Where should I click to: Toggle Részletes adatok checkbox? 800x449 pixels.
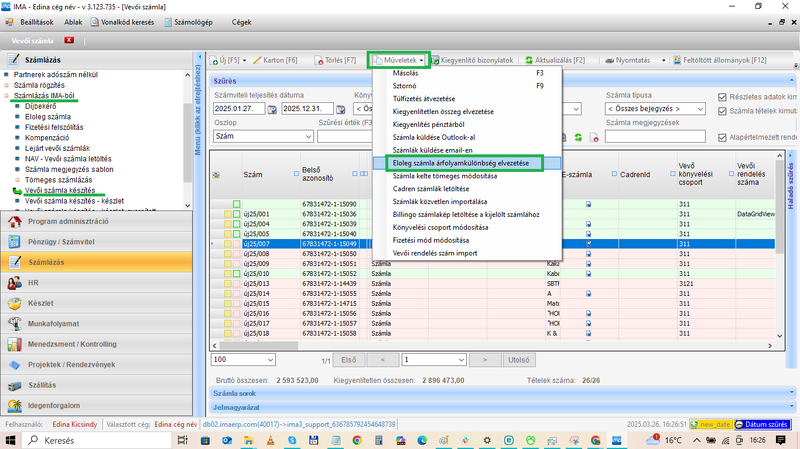click(x=722, y=97)
